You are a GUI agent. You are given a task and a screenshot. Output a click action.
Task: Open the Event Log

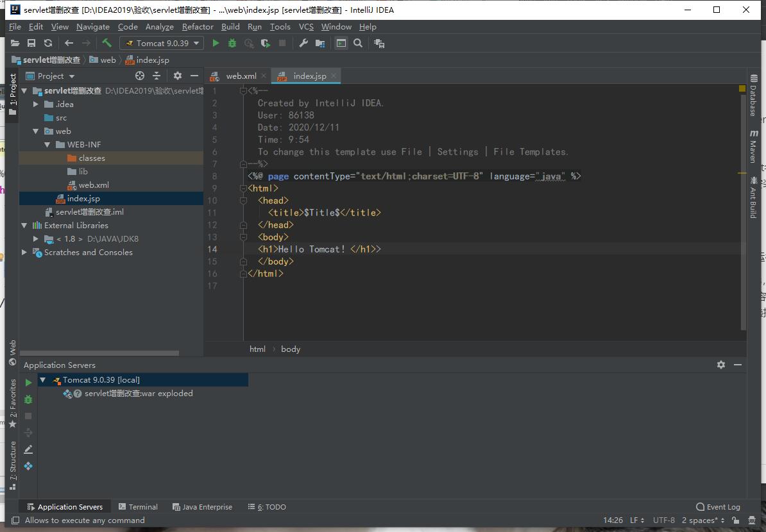[718, 507]
